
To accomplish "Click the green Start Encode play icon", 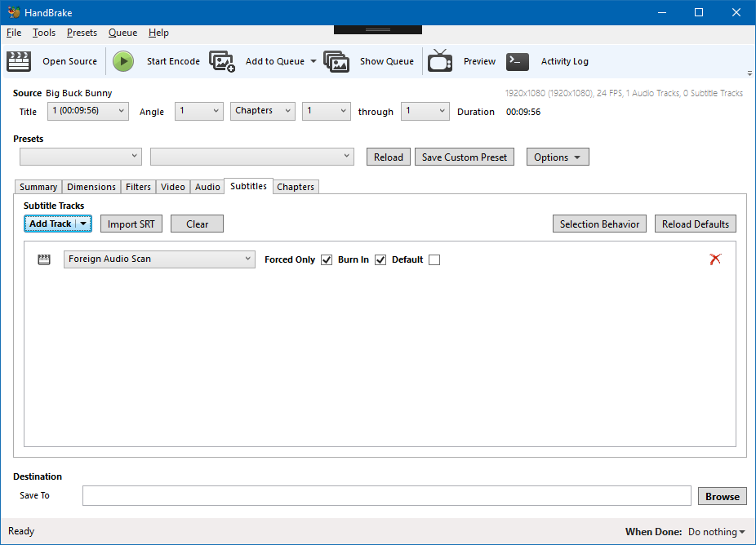I will [x=123, y=61].
